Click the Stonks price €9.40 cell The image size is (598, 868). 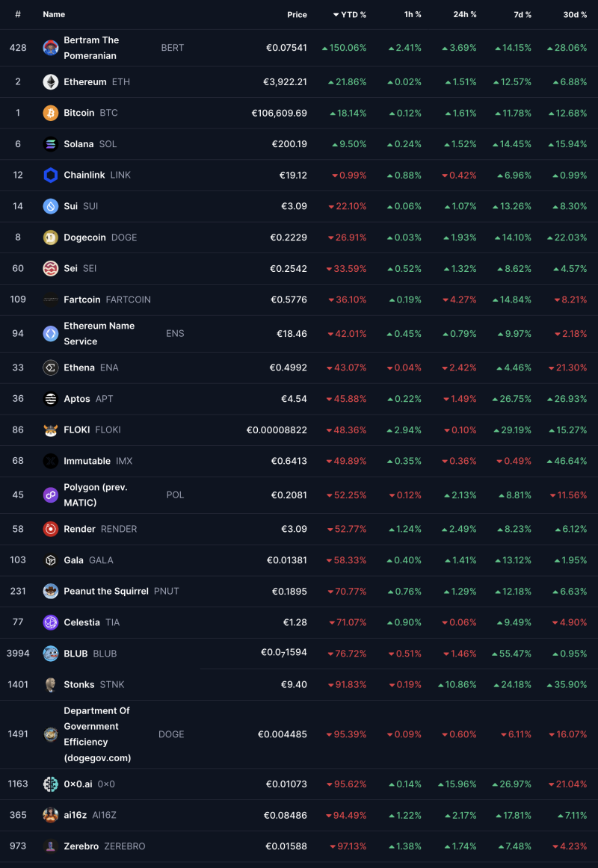coord(292,684)
